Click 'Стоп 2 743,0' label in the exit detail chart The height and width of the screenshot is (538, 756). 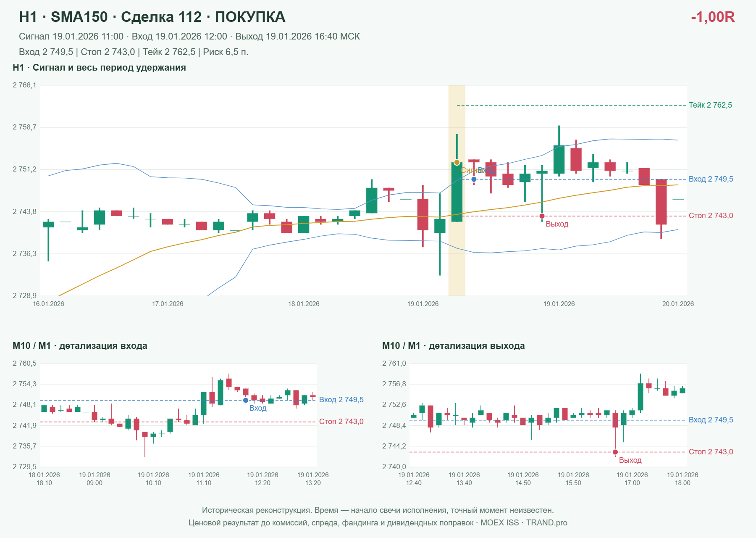pos(711,452)
